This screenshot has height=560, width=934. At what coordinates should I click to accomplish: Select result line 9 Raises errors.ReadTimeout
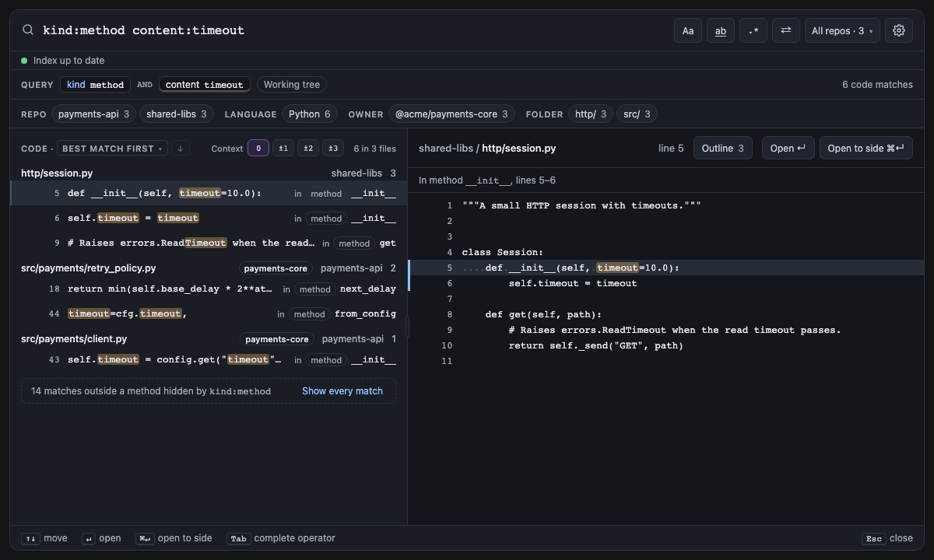[x=209, y=243]
